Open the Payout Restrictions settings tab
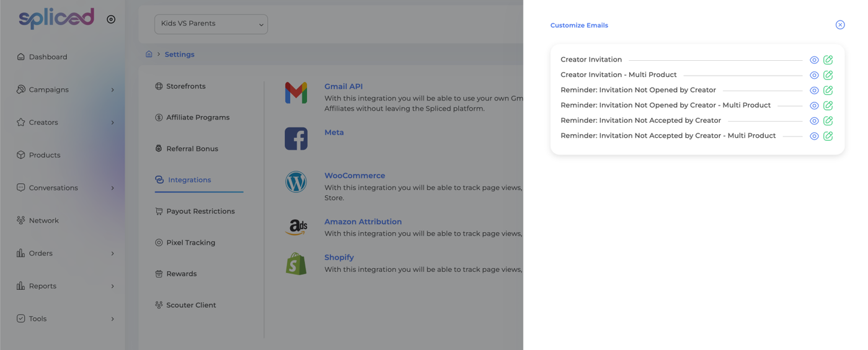The height and width of the screenshot is (350, 868). coord(200,211)
